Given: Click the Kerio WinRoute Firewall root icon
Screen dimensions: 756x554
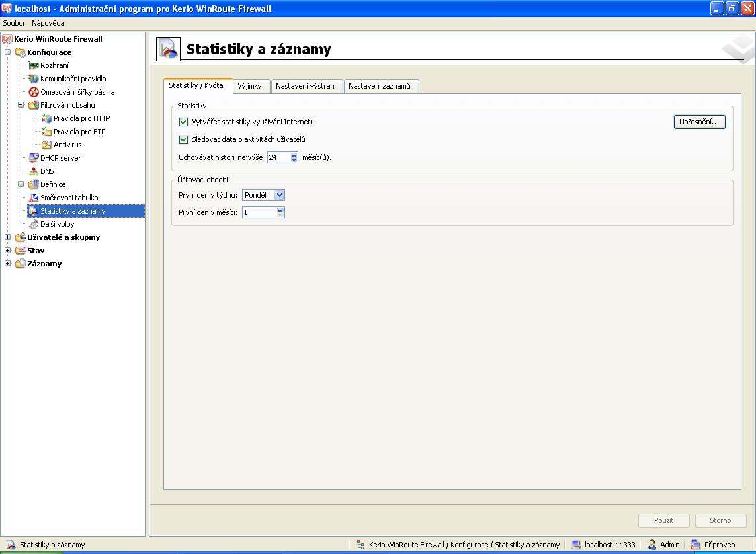Looking at the screenshot, I should pyautogui.click(x=7, y=39).
